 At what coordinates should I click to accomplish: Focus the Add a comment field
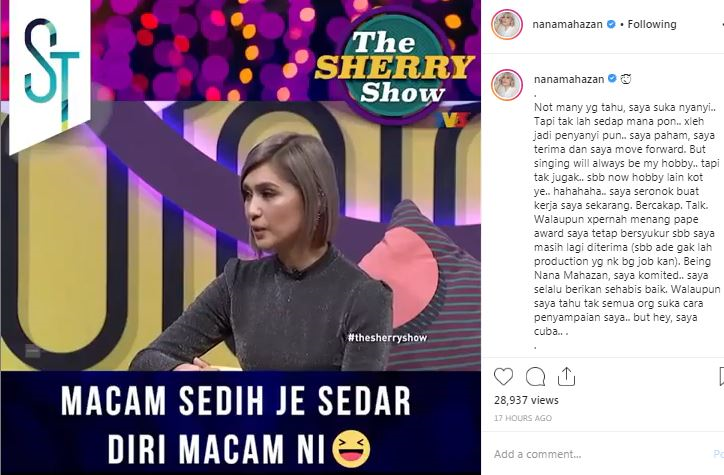[600, 454]
